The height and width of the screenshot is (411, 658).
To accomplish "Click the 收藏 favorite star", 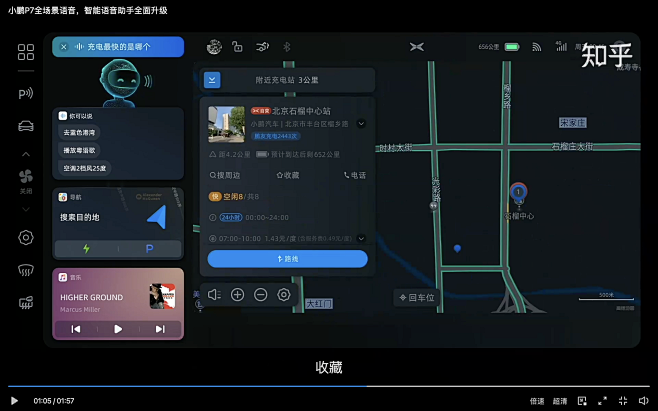I will point(288,175).
